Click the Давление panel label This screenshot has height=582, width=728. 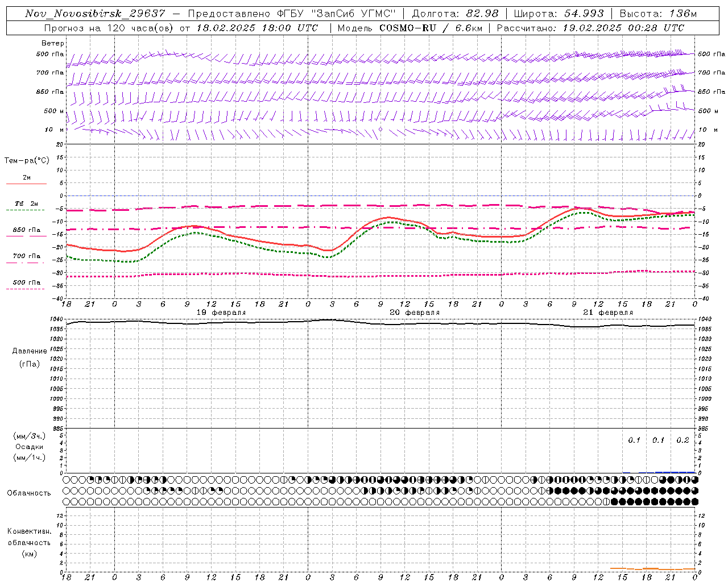pyautogui.click(x=30, y=351)
